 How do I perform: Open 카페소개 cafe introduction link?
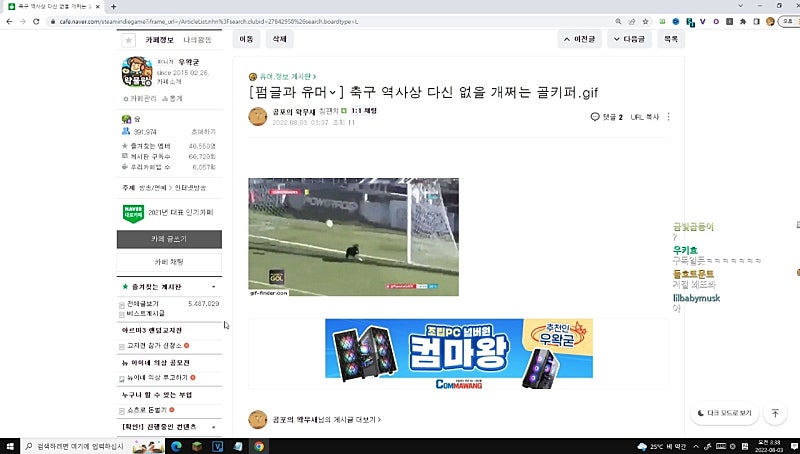point(169,82)
